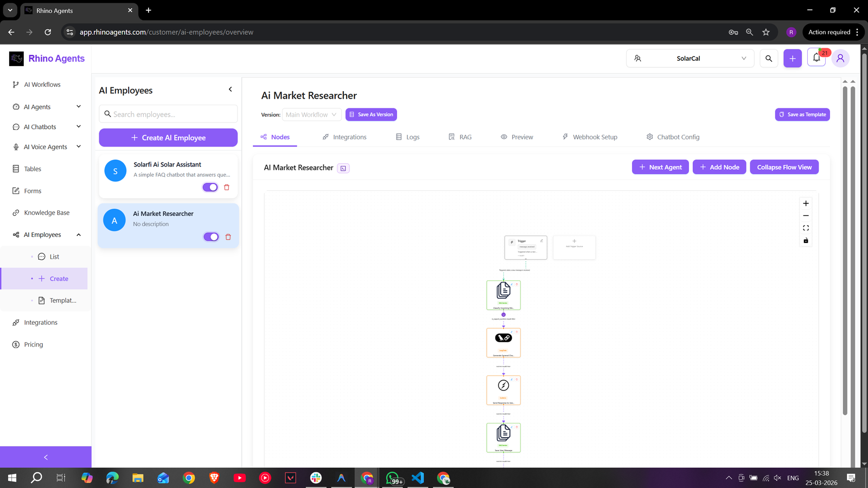Image resolution: width=868 pixels, height=488 pixels.
Task: Click the Create AI Employee button
Action: 168,137
